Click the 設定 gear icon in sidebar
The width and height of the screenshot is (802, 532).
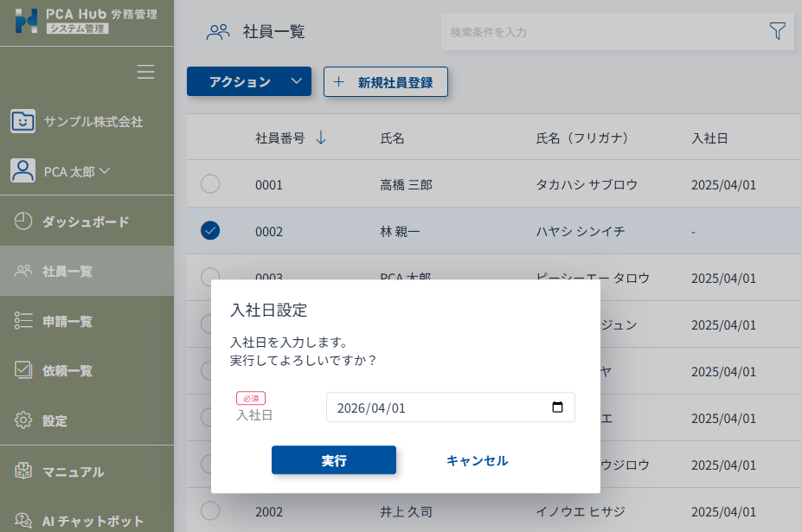23,421
